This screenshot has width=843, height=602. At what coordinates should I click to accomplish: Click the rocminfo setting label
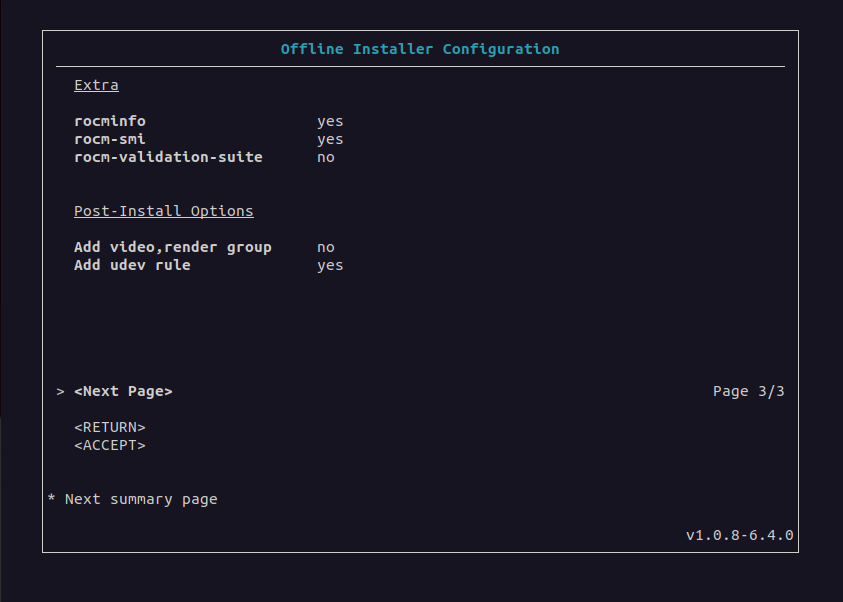[110, 121]
